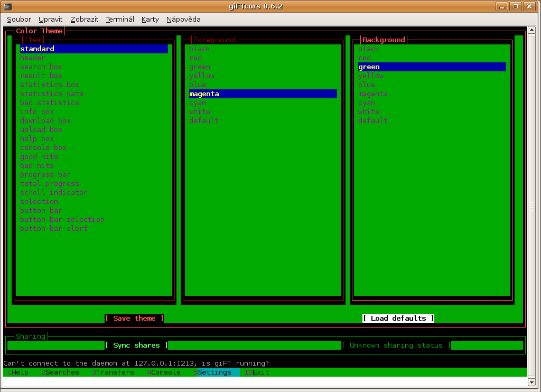Select 'statistics data' in the Item list

pyautogui.click(x=51, y=94)
